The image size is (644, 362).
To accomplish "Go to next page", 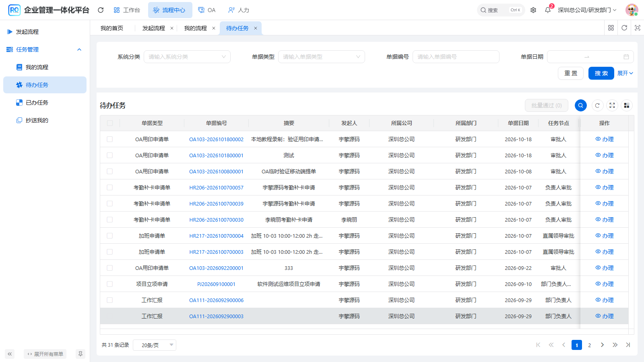I will (x=602, y=345).
